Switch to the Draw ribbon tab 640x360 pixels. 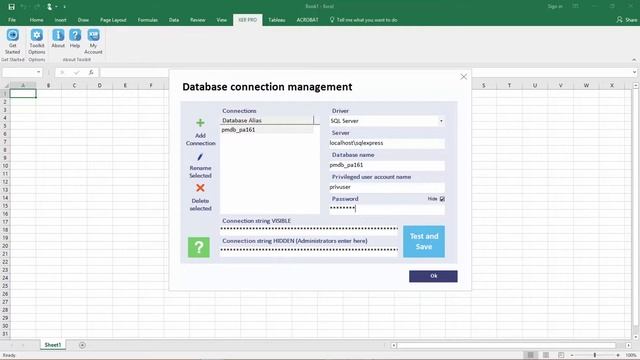click(x=83, y=20)
